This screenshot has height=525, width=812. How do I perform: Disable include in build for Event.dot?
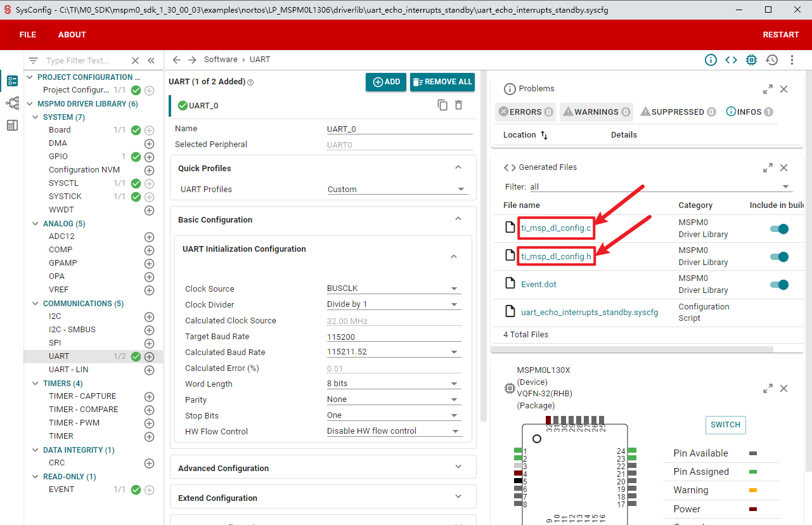pyautogui.click(x=779, y=285)
